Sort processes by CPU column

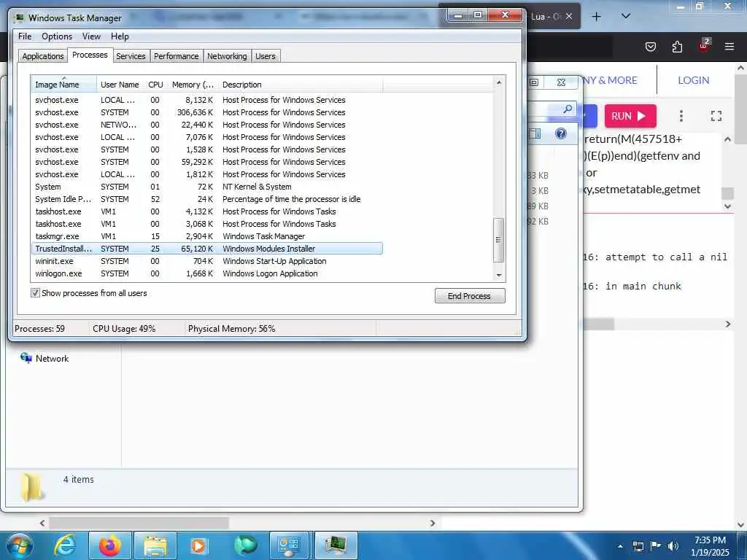pyautogui.click(x=156, y=85)
